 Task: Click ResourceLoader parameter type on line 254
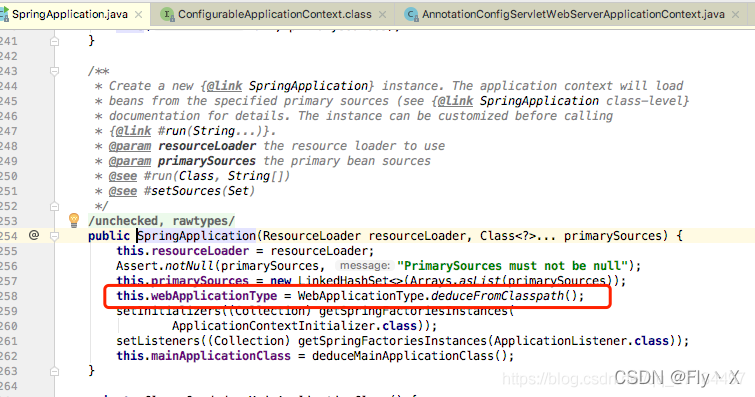(312, 236)
